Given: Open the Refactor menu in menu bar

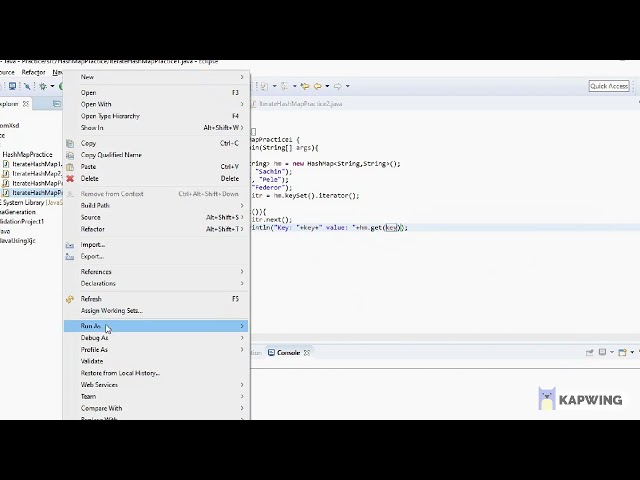Looking at the screenshot, I should coord(33,73).
